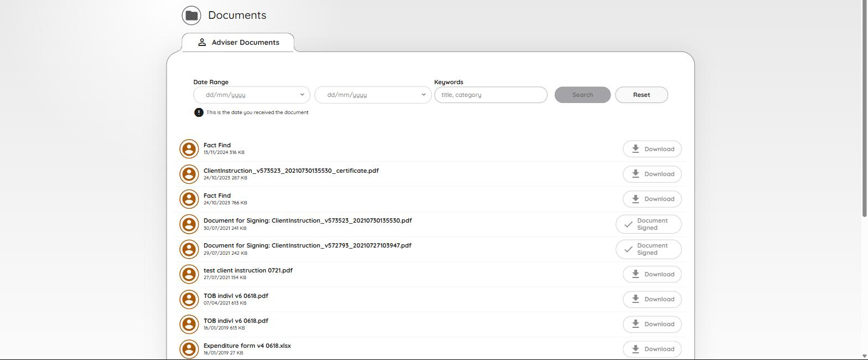This screenshot has height=360, width=868.
Task: Select TOB indivl v6 0618.pdf 16/01/2019 title
Action: pyautogui.click(x=236, y=321)
